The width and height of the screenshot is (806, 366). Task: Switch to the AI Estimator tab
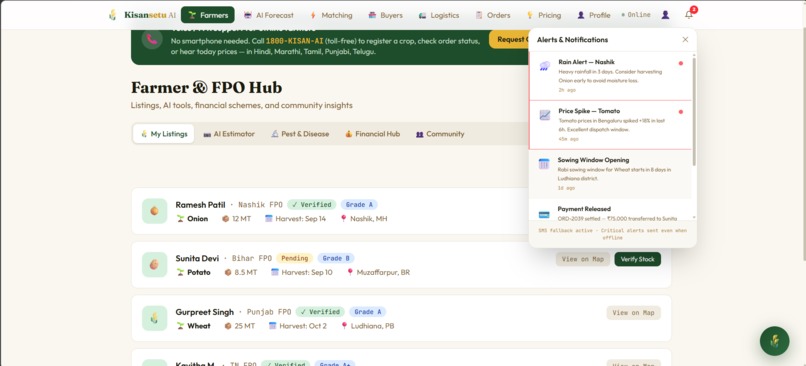(229, 134)
